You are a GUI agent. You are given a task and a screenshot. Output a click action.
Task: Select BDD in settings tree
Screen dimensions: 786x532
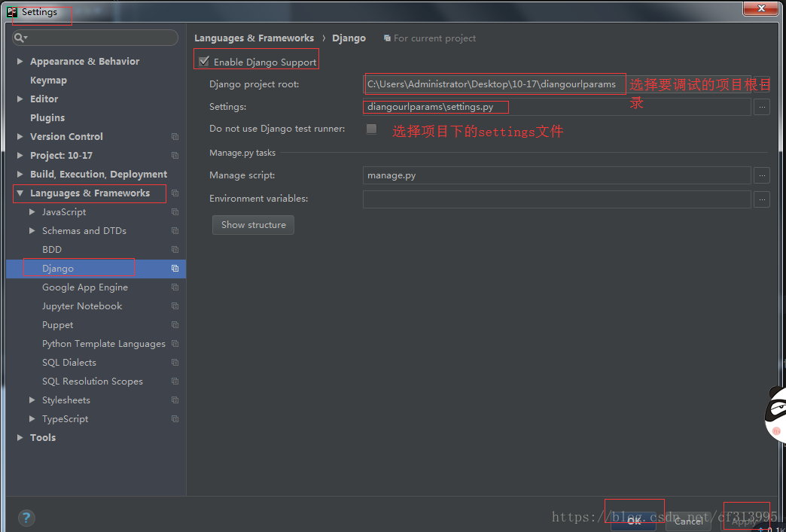tap(52, 250)
